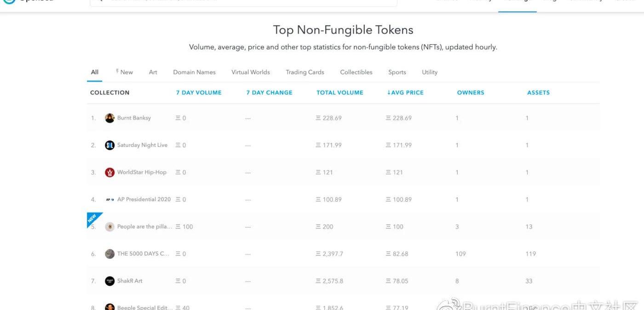Screen dimensions: 644x310
Task: Open the Sports tab
Action: (x=397, y=72)
